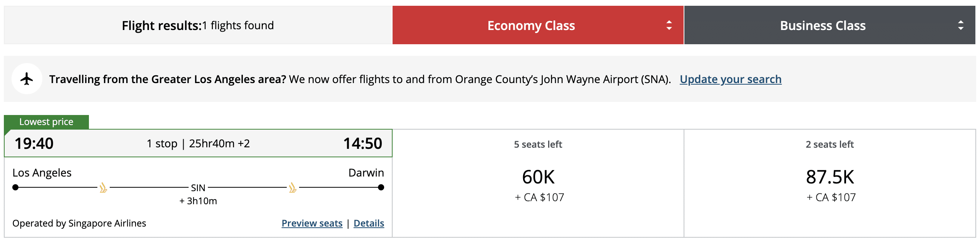Click the Darwin destination dot on route line
Image resolution: width=980 pixels, height=240 pixels.
[381, 187]
